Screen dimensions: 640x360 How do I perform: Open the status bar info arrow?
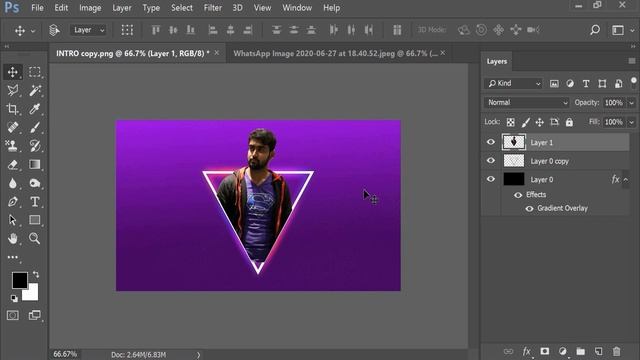coord(198,355)
